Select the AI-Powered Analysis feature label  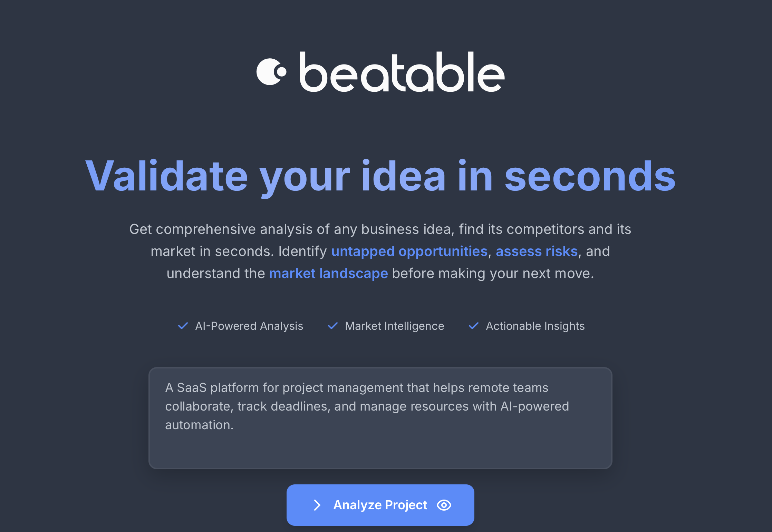249,326
